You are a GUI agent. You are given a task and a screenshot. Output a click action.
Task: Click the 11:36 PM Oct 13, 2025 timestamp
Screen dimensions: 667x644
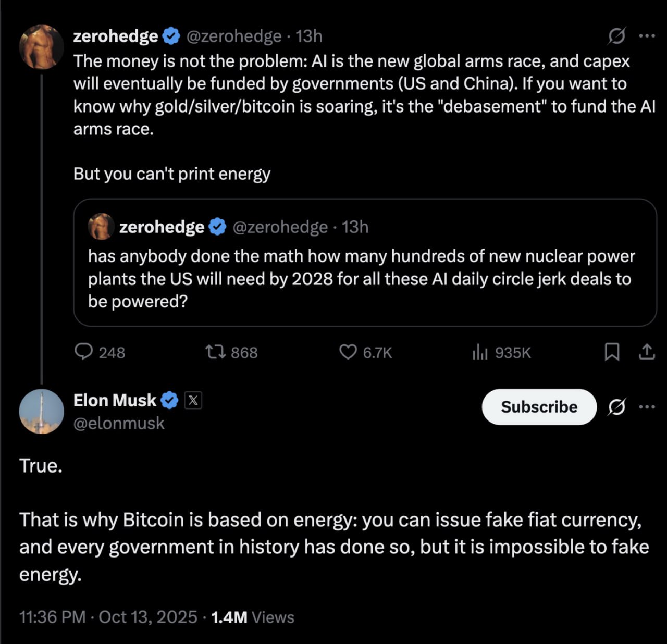(x=108, y=617)
